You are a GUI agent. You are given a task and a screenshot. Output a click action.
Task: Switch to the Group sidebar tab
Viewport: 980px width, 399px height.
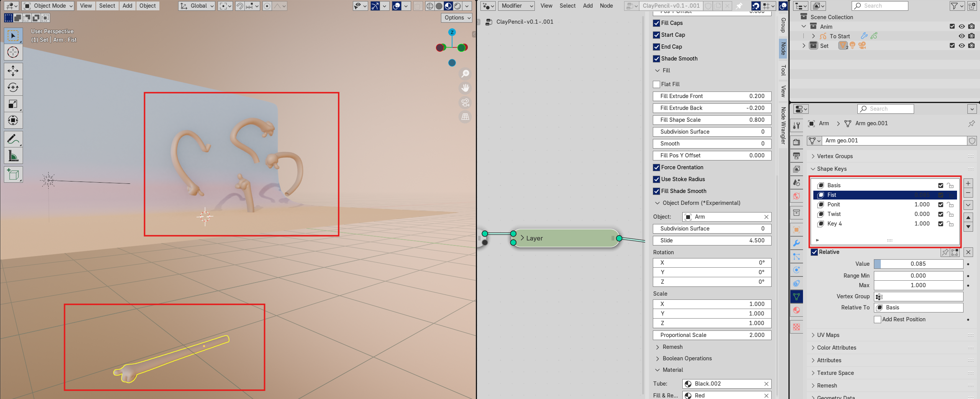click(783, 25)
